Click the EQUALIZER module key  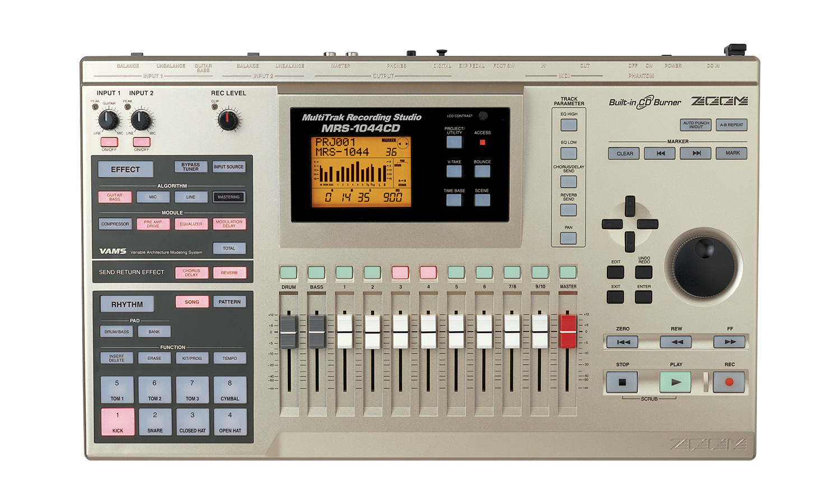tap(191, 224)
